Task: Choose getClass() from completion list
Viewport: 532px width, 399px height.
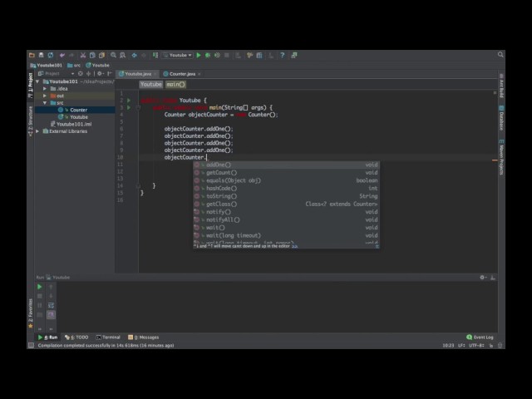Action: [x=286, y=204]
